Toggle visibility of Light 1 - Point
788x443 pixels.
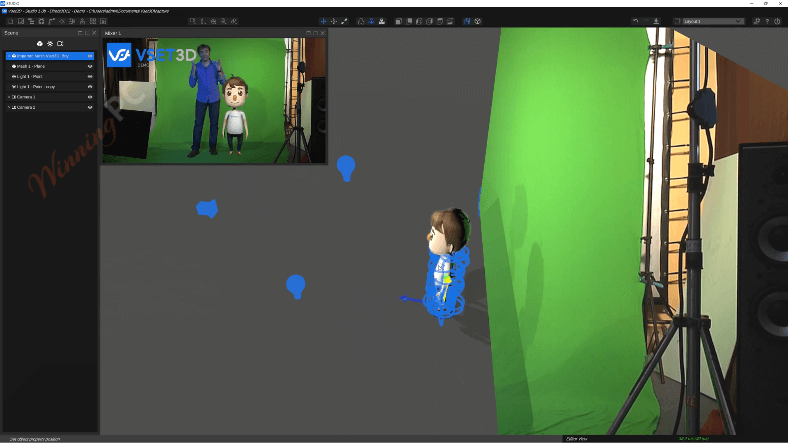[x=90, y=76]
